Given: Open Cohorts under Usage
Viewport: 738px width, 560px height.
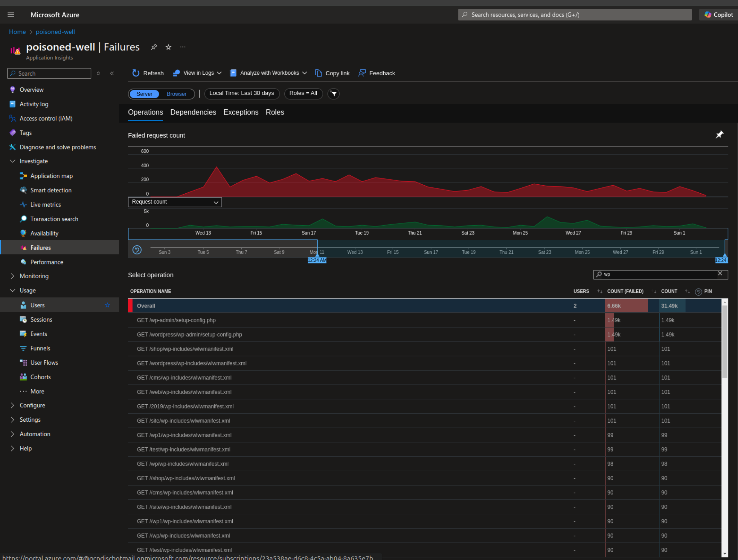Looking at the screenshot, I should coord(40,377).
